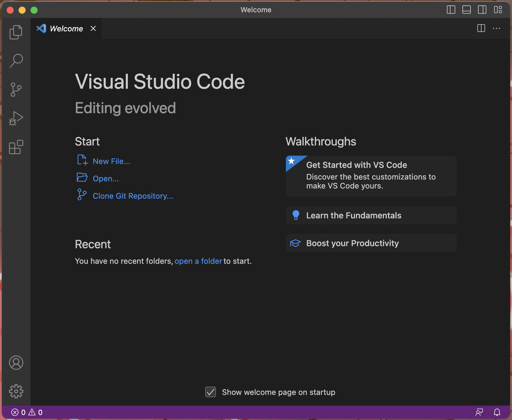Click the Clone Git Repository link
Viewport: 512px width, 420px height.
[133, 196]
